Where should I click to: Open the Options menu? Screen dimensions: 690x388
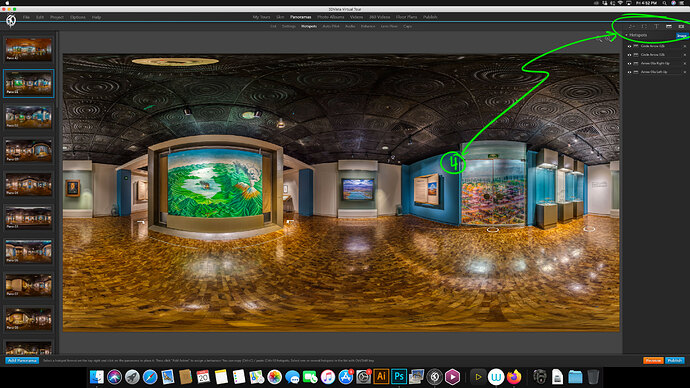78,17
